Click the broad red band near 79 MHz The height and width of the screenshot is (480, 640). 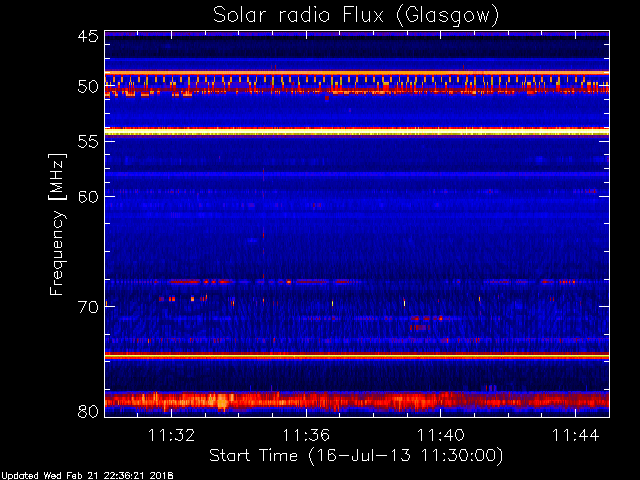point(357,401)
